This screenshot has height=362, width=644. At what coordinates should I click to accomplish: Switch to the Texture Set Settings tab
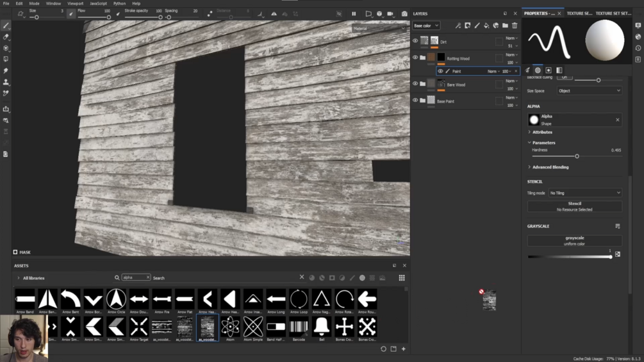click(613, 13)
